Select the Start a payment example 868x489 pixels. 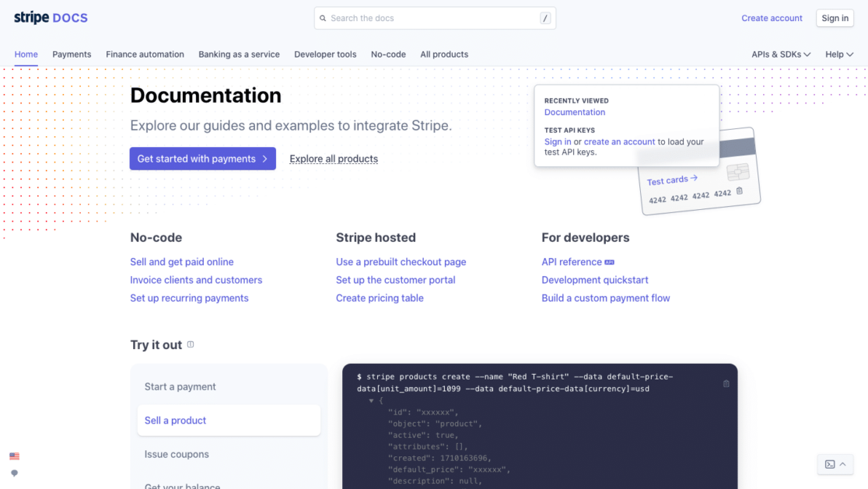pyautogui.click(x=229, y=386)
